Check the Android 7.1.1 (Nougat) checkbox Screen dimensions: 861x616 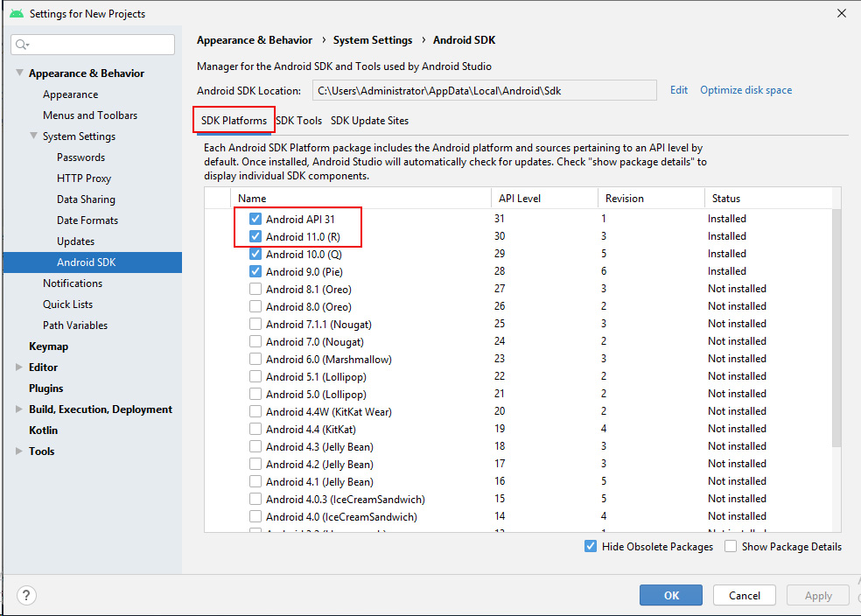(x=255, y=324)
